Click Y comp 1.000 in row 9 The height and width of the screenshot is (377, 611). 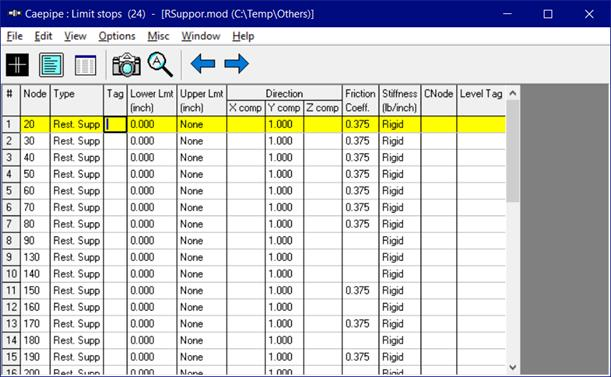click(x=284, y=257)
